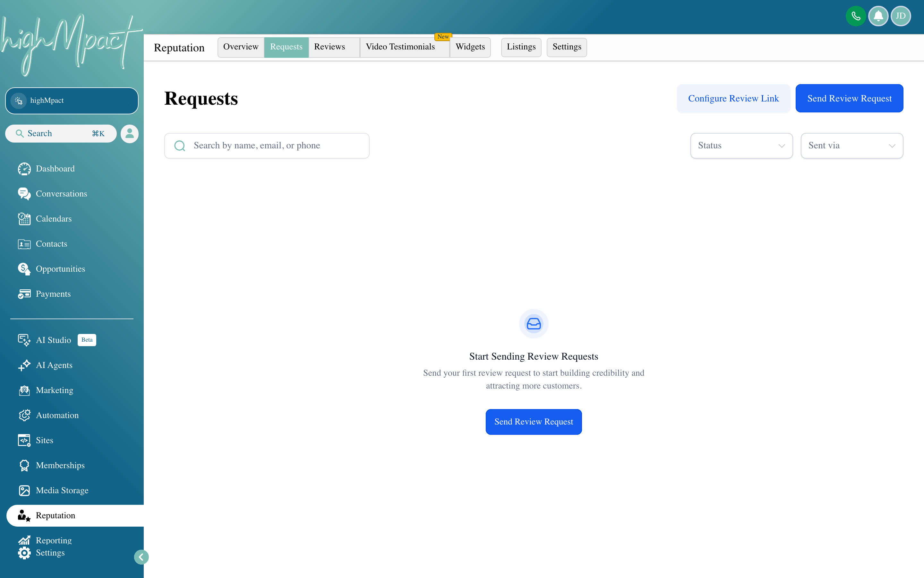
Task: Open the Status filter dropdown
Action: (741, 146)
